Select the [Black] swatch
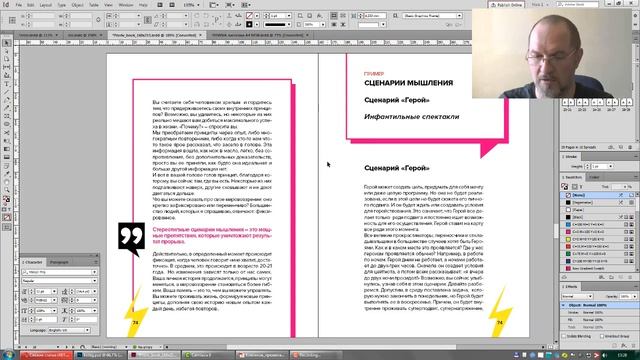Screen dimensions: 640x360 [598, 217]
